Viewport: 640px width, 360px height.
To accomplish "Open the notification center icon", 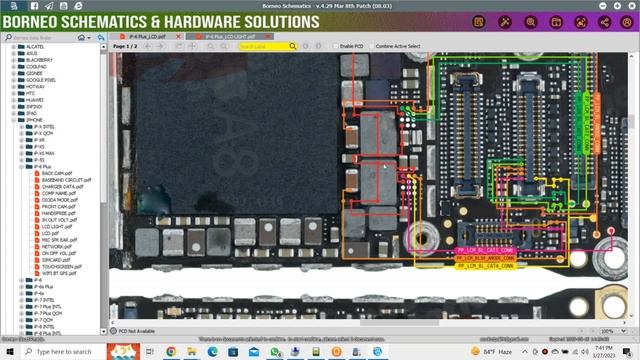I will 627,351.
